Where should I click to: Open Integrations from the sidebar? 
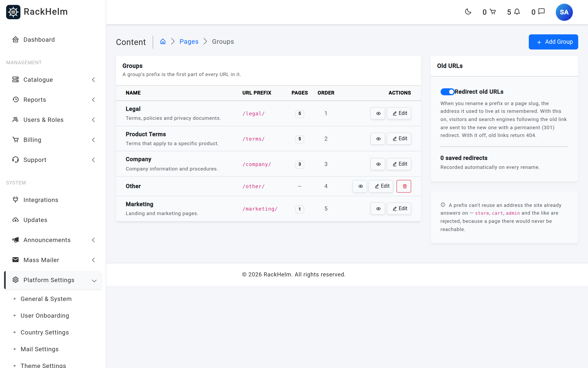point(53,200)
